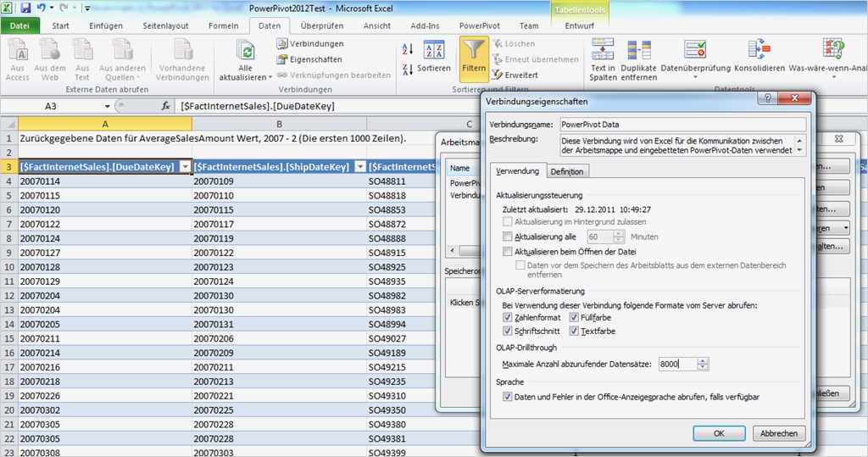Open DueDateKey column filter dropdown
Image resolution: width=868 pixels, height=457 pixels.
click(185, 167)
